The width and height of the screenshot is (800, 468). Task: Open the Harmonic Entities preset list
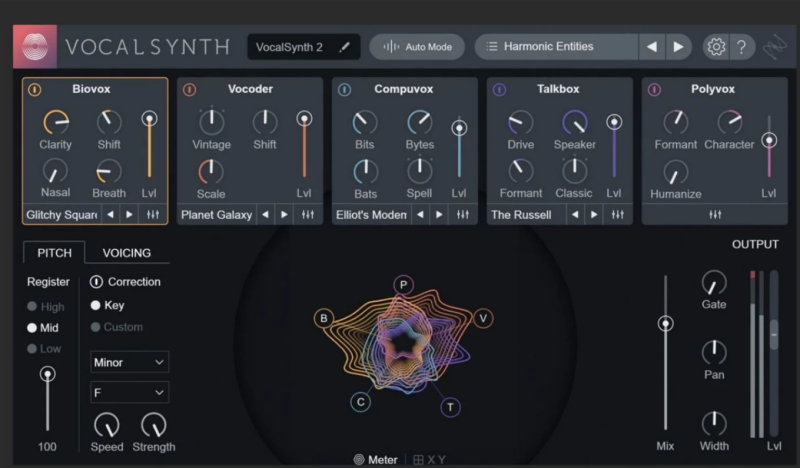point(556,47)
